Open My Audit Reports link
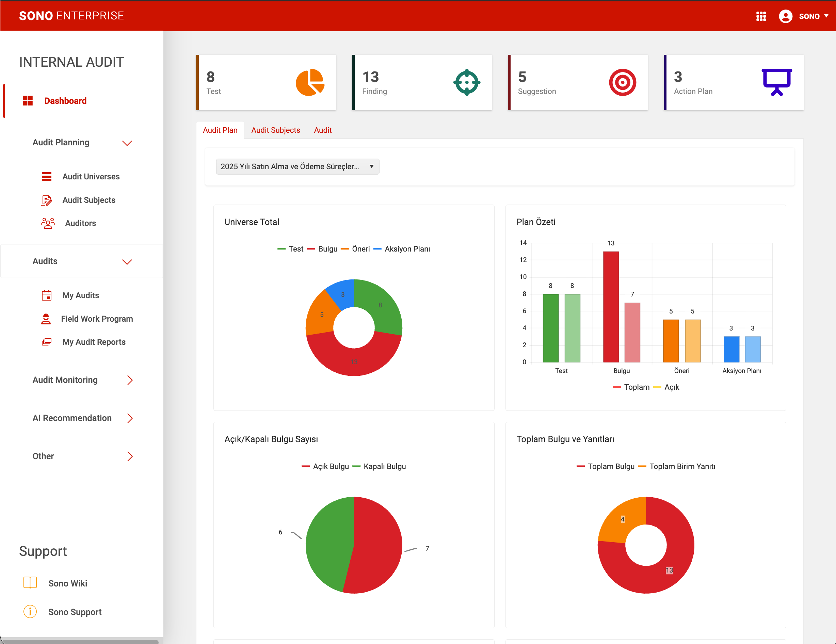836x644 pixels. coord(94,342)
